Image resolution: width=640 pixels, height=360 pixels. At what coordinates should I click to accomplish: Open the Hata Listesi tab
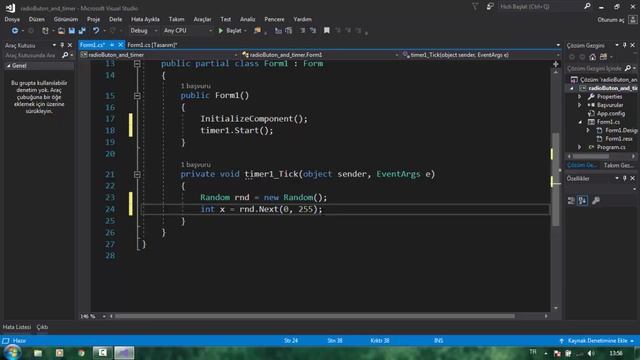pyautogui.click(x=17, y=327)
